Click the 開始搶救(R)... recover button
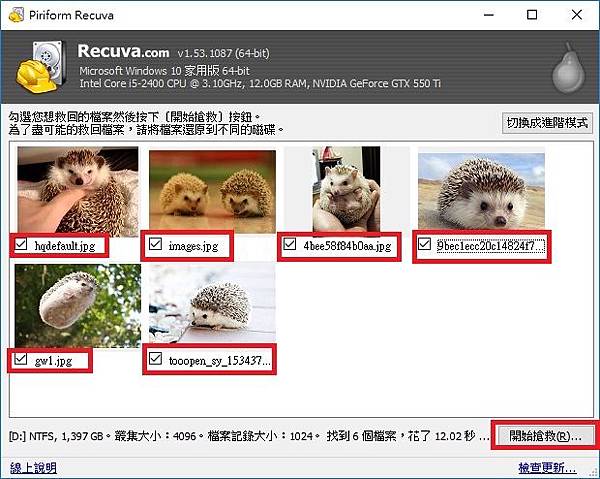Viewport: 600px width, 479px height. coord(545,436)
